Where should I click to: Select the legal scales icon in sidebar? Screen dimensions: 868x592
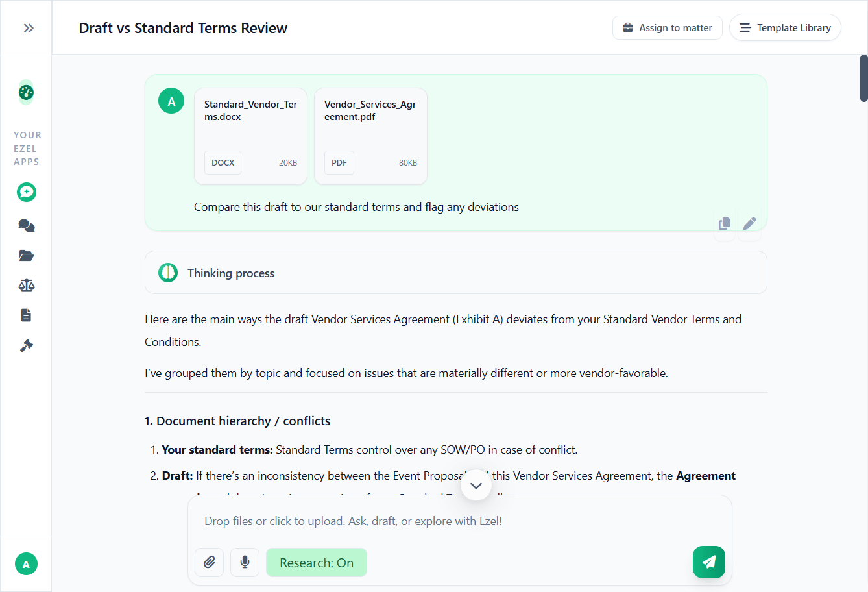(26, 285)
